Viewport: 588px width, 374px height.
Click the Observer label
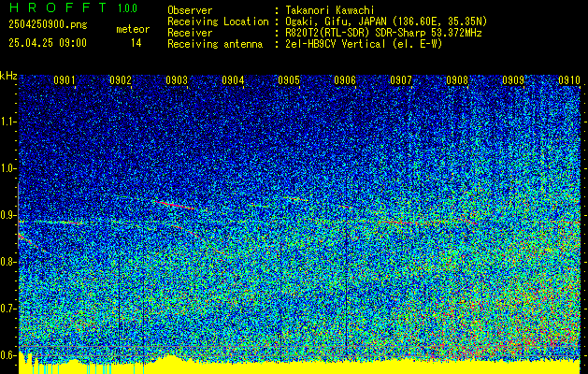[x=190, y=10]
